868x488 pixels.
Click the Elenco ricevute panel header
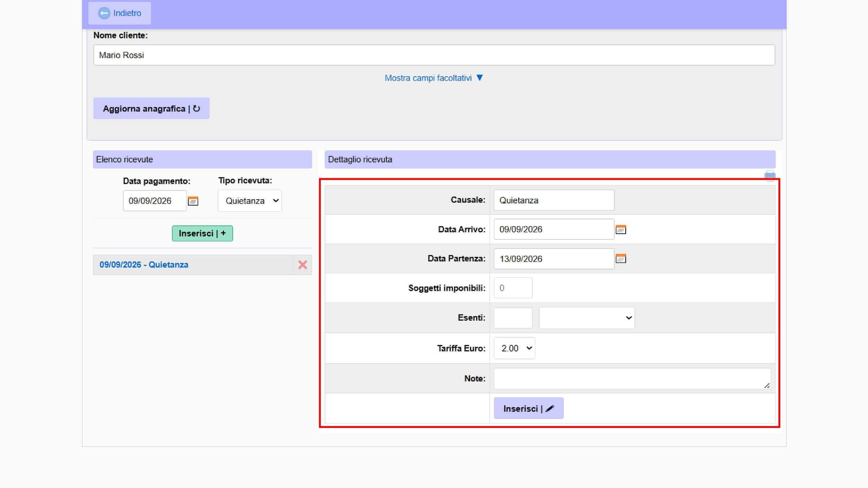[x=202, y=160]
